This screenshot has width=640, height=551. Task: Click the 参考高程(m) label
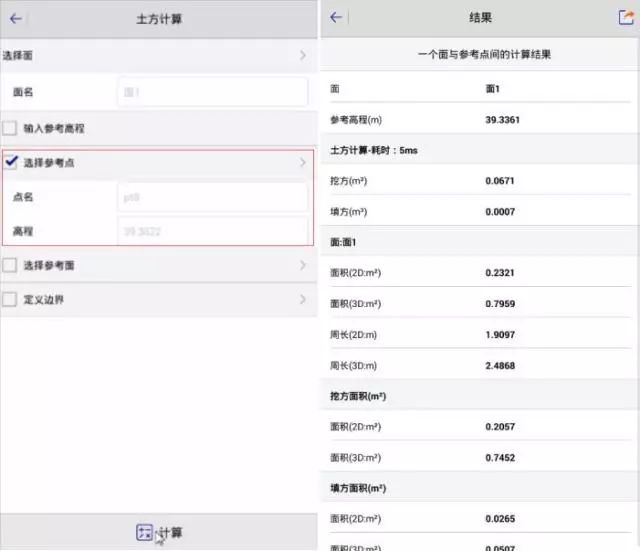tap(356, 120)
